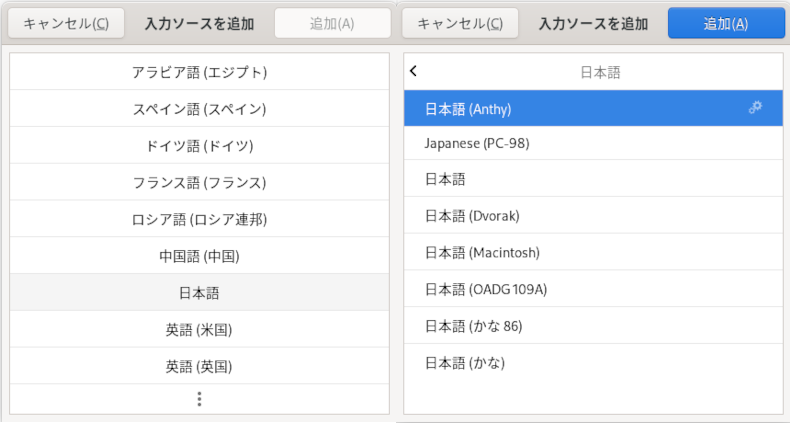Click the back arrow next to 日本語 header
The width and height of the screenshot is (790, 423).
click(414, 71)
